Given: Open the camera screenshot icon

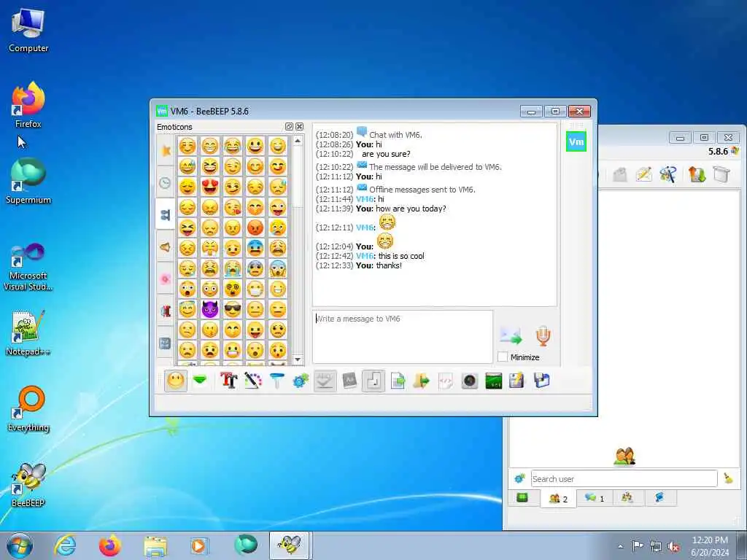Looking at the screenshot, I should point(469,381).
